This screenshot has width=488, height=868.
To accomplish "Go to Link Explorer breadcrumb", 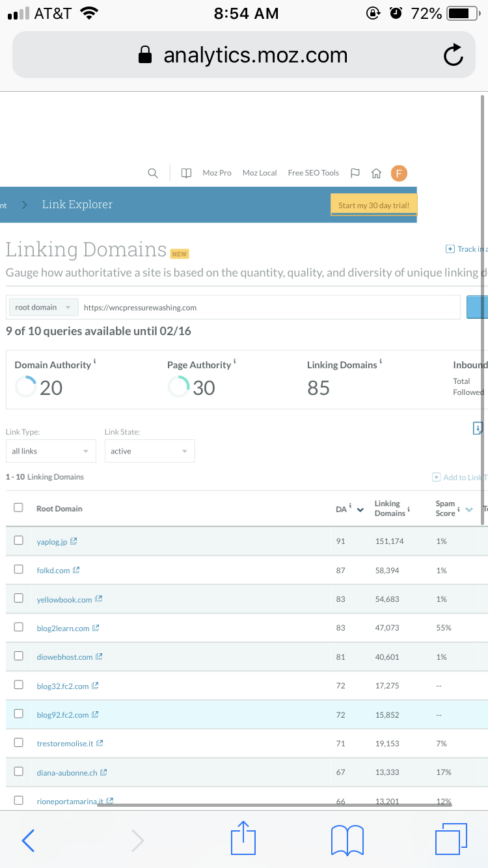I will click(x=77, y=204).
